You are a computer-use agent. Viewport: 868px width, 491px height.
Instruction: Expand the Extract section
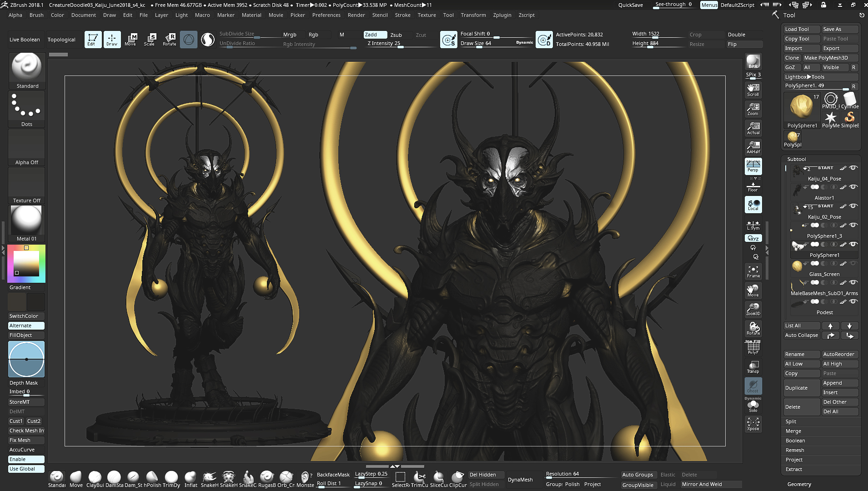(793, 469)
